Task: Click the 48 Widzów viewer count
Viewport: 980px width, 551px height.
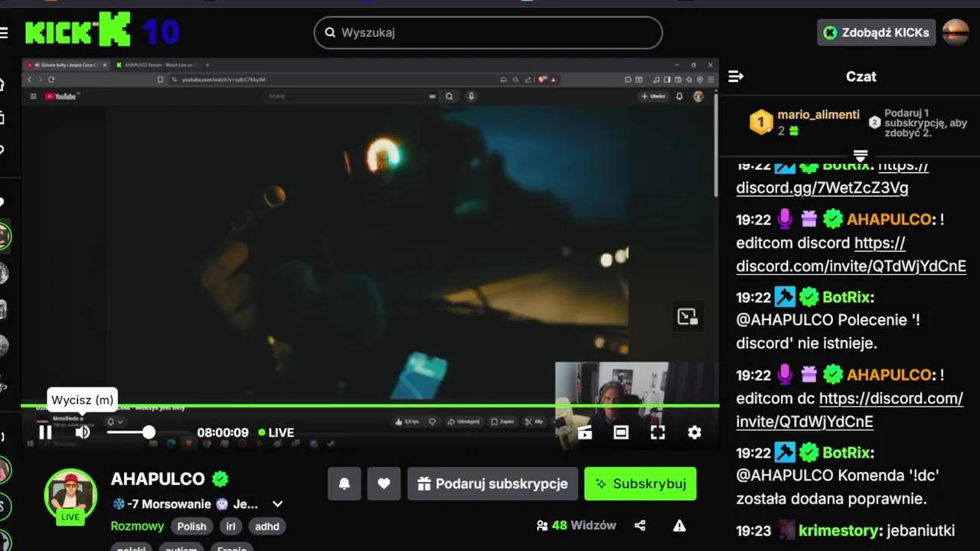Action: [576, 526]
